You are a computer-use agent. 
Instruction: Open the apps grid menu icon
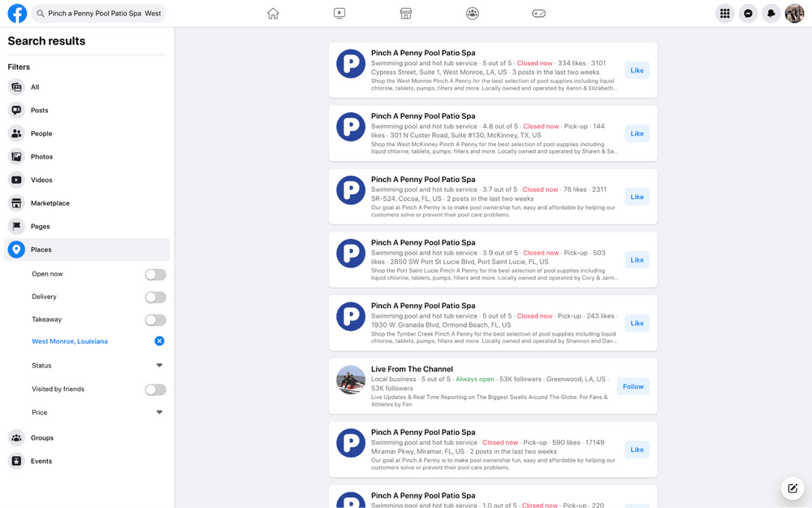click(x=724, y=14)
